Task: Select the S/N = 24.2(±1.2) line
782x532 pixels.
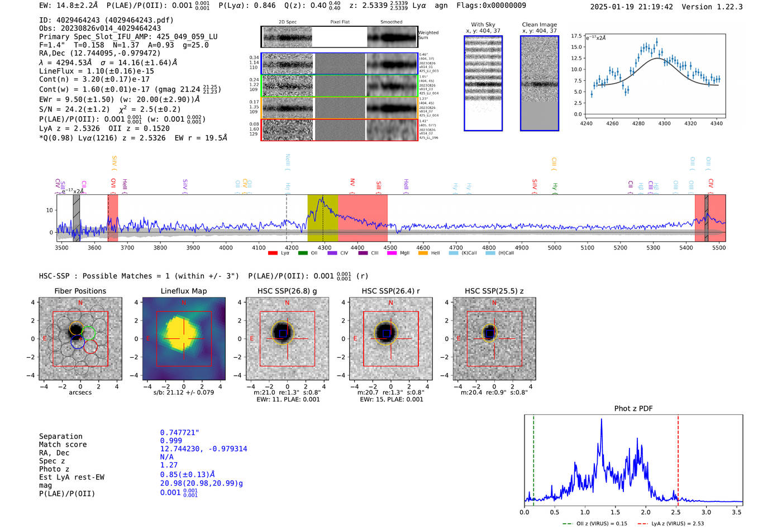Action: (x=110, y=109)
